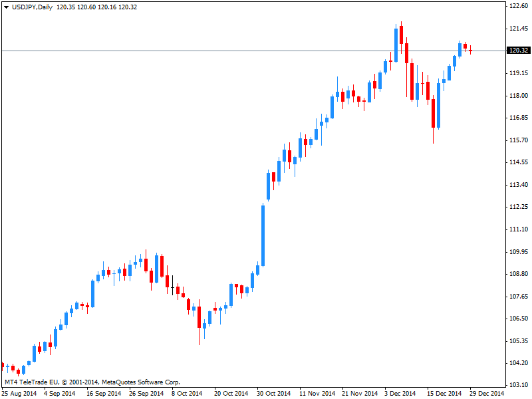Click the 105.35 price scale label
Image resolution: width=532 pixels, height=399 pixels.
[x=519, y=341]
